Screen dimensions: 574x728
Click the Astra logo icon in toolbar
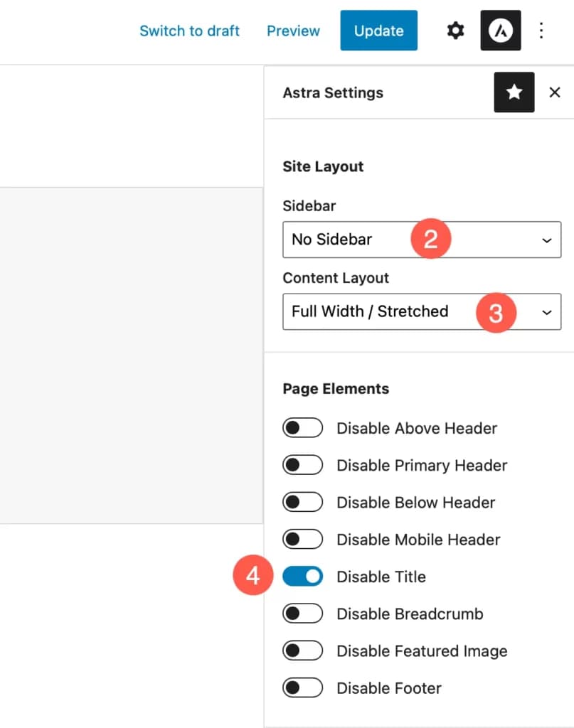501,31
